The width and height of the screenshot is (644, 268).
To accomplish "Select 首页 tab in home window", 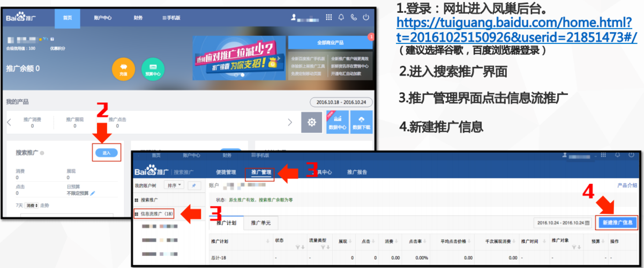I will 67,18.
